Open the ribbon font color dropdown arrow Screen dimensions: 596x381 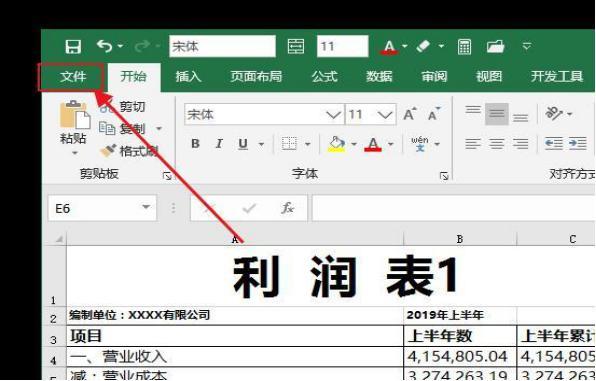click(391, 144)
